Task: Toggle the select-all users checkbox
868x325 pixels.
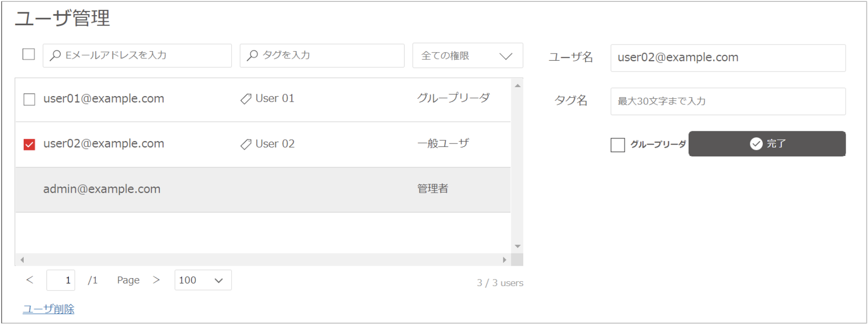Action: (29, 54)
